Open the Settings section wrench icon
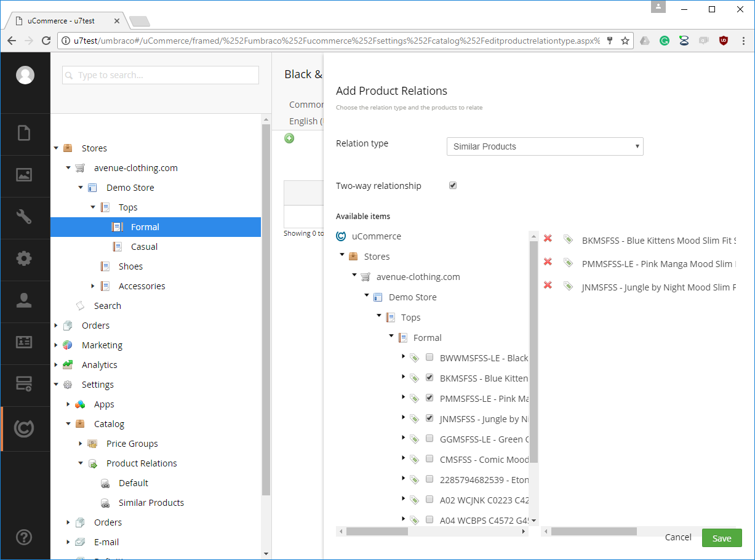 tap(24, 217)
